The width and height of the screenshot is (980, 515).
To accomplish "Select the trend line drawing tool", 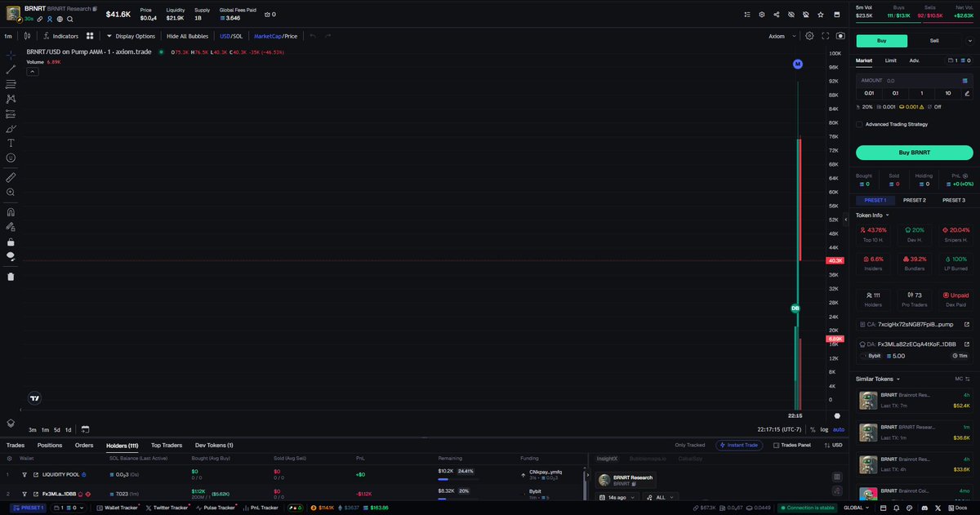I will click(10, 71).
